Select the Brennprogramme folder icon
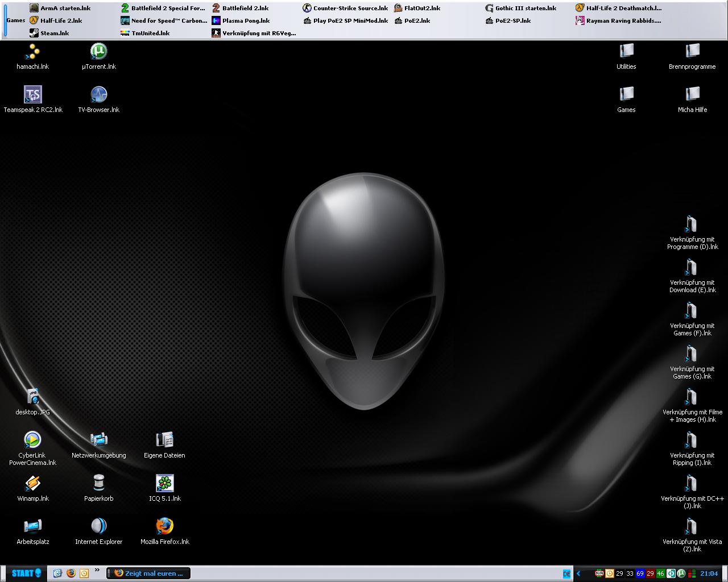 click(692, 56)
